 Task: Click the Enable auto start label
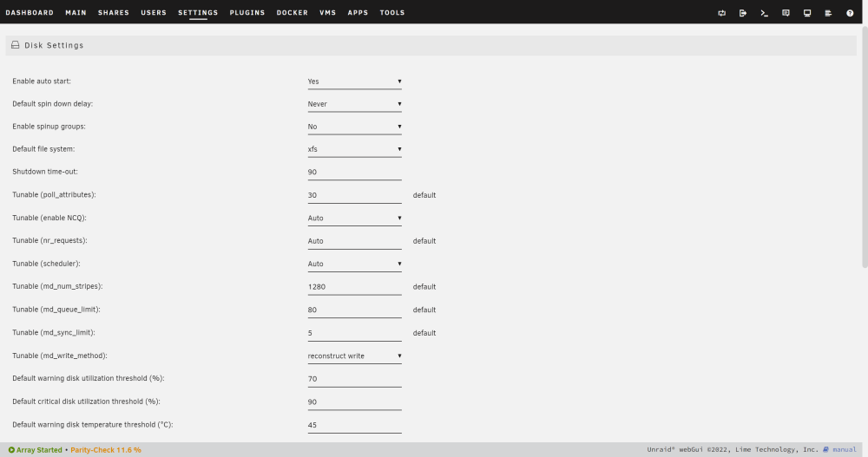[42, 82]
